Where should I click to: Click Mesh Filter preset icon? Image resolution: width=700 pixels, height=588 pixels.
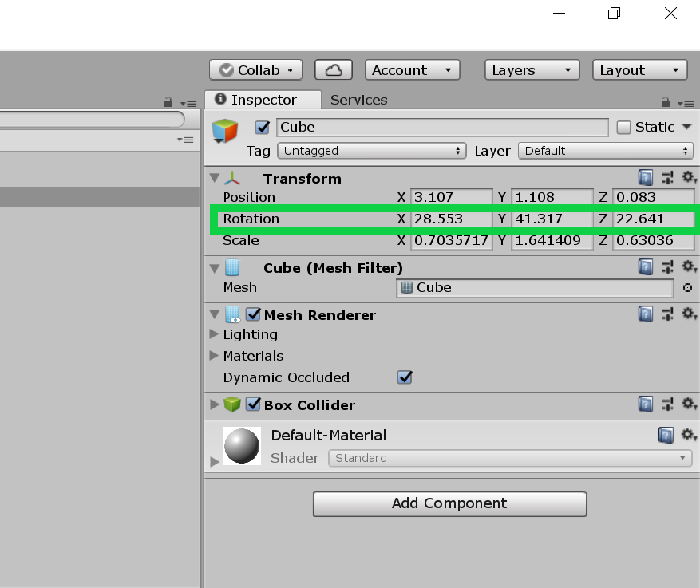667,267
